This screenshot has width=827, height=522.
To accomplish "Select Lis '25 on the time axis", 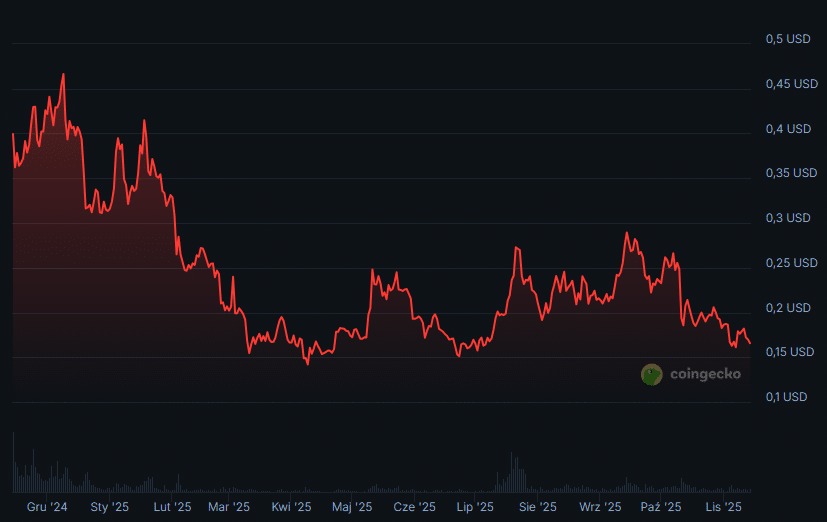I will click(723, 508).
